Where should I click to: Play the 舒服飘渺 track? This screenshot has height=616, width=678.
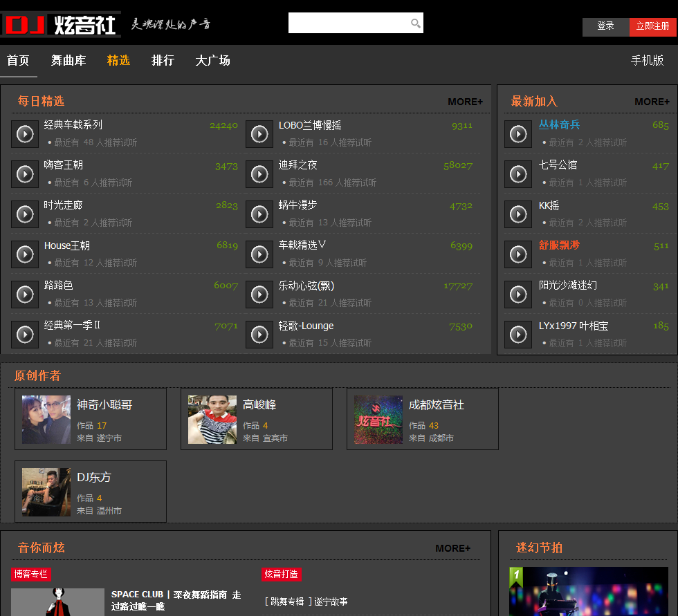coord(518,254)
